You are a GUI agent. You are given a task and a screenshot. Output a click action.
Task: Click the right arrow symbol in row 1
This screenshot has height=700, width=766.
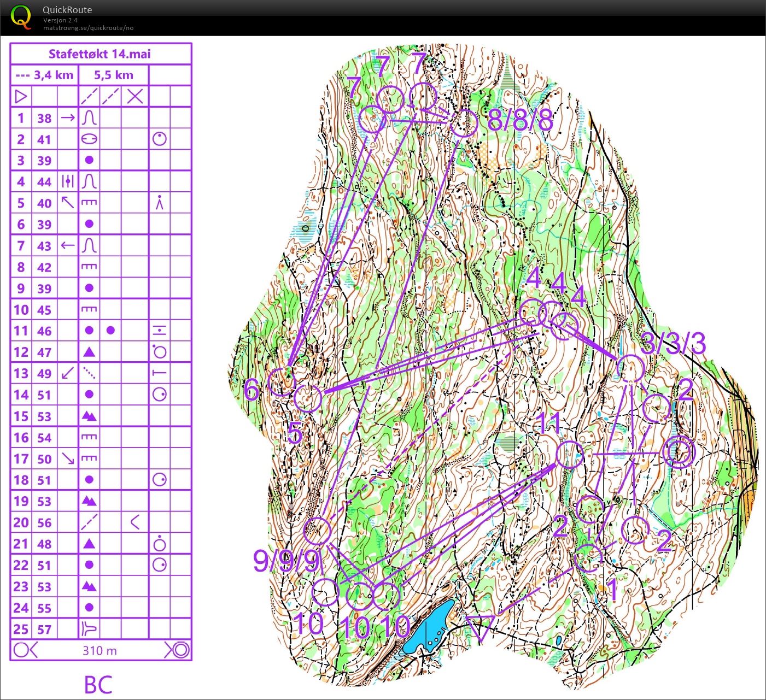click(68, 117)
